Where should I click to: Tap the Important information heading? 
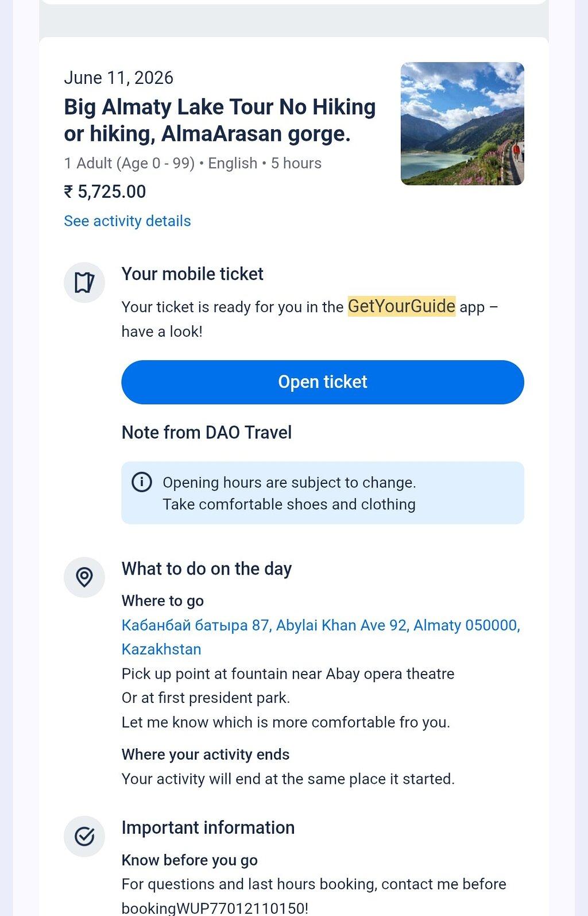pyautogui.click(x=208, y=828)
